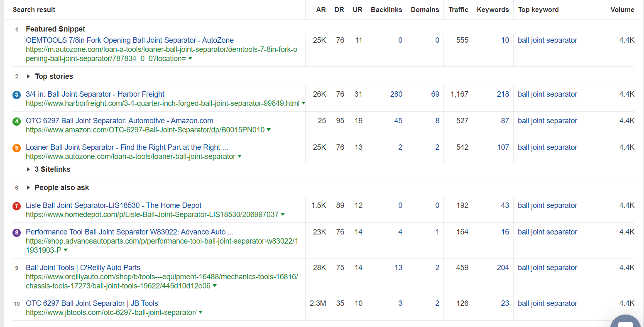Click the Top keyword column header
This screenshot has width=644, height=327.
pos(539,10)
